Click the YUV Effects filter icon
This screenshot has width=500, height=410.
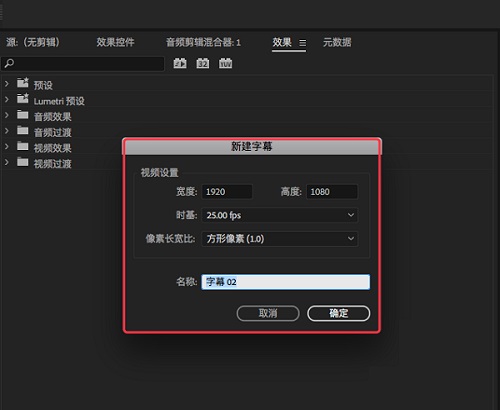click(x=226, y=63)
